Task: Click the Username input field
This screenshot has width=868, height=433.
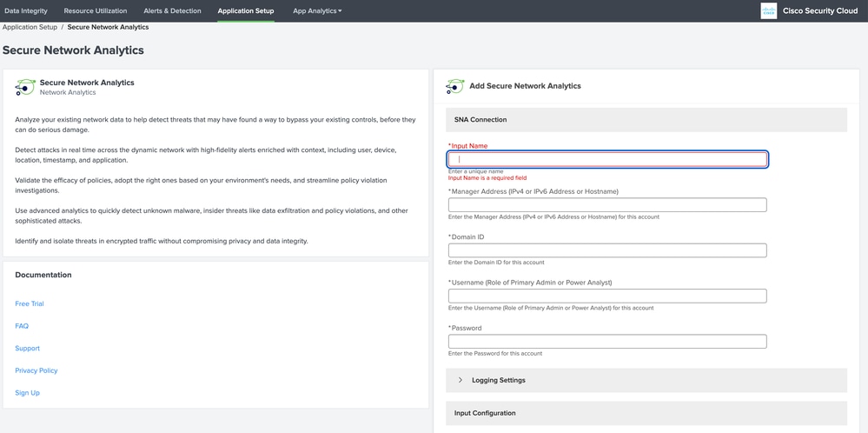Action: (607, 296)
